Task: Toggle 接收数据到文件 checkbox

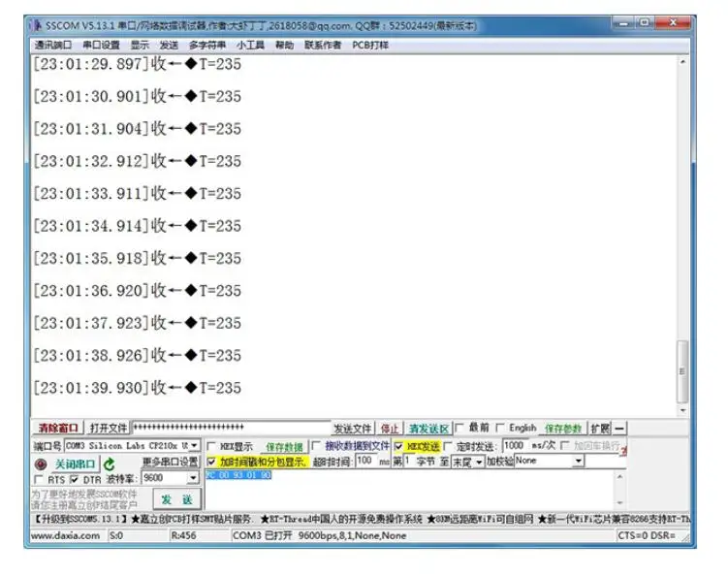Action: [316, 445]
